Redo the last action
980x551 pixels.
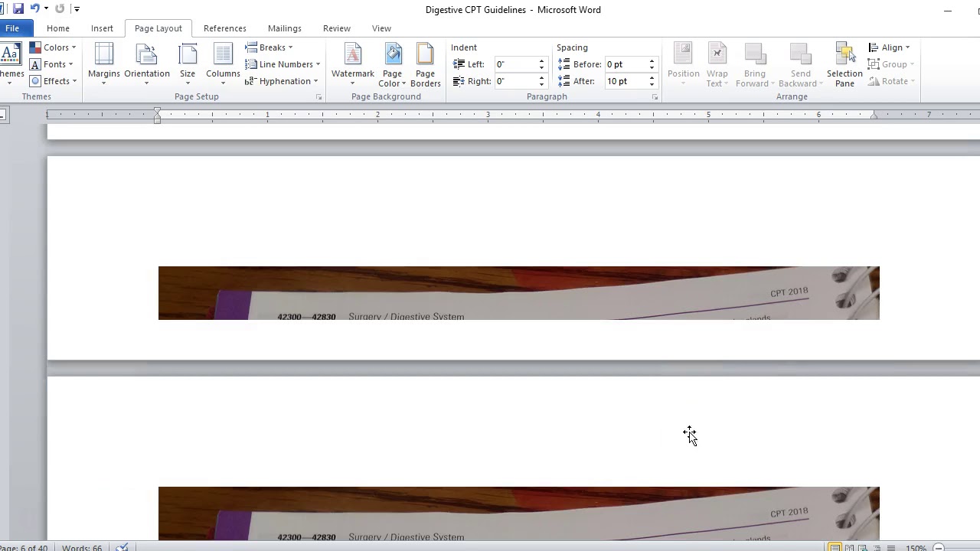coord(60,9)
